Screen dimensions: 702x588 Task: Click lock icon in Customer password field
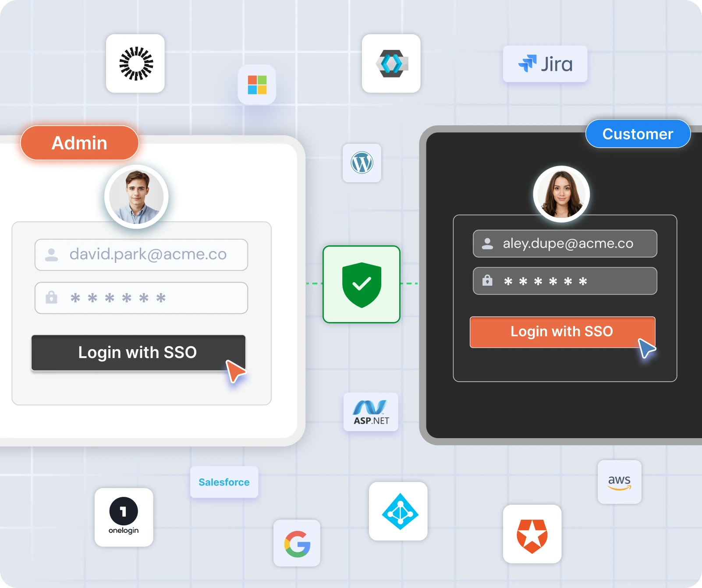point(487,280)
